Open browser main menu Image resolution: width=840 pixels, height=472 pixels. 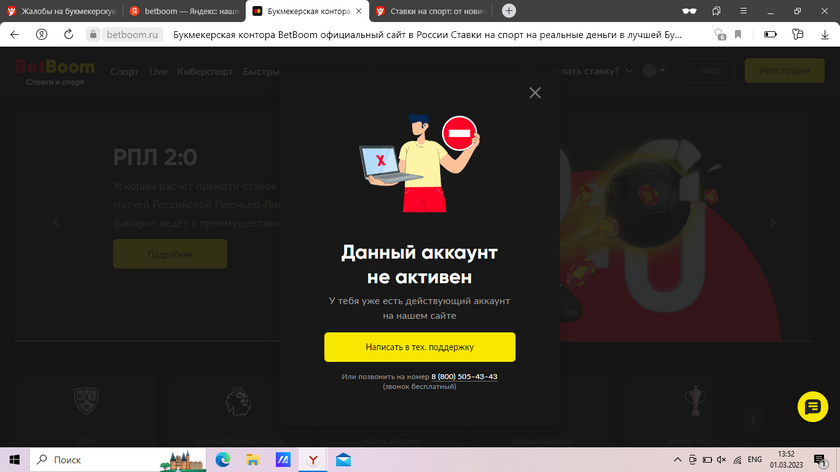point(743,11)
